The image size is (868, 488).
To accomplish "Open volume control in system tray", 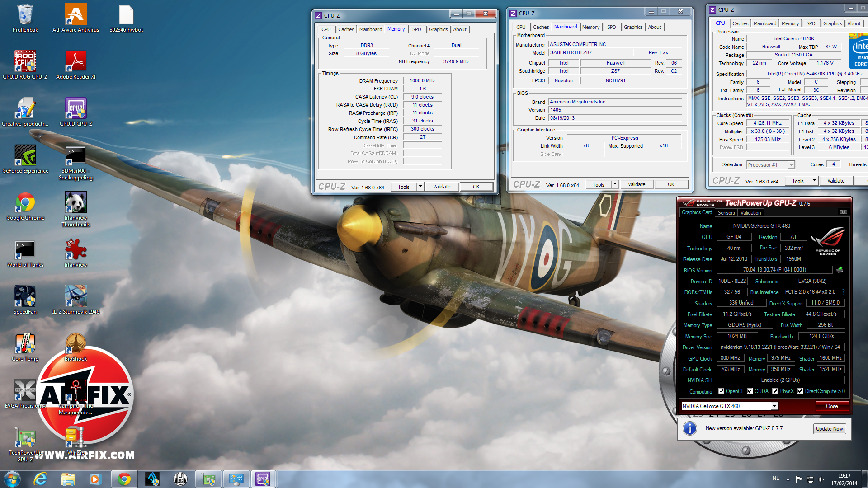I will [821, 479].
